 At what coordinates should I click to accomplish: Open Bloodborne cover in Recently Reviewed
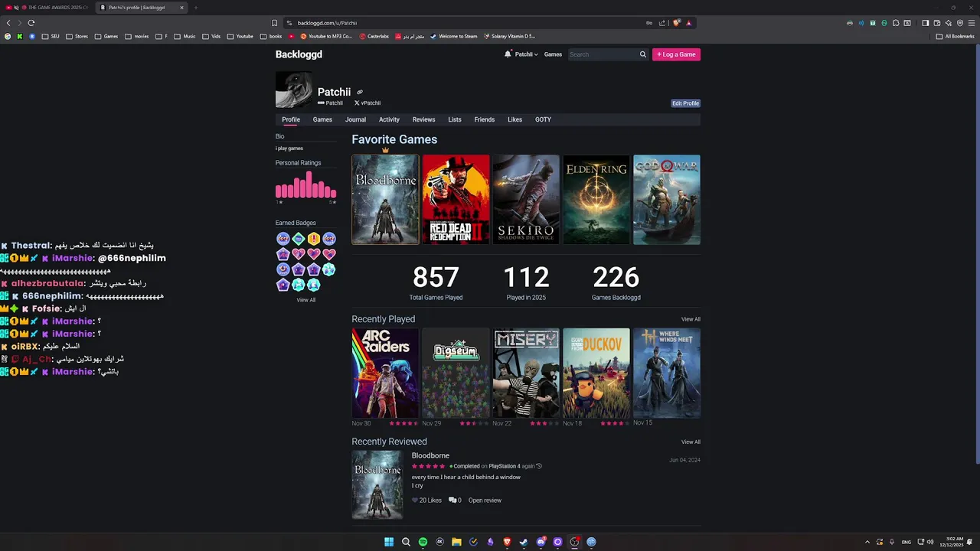pyautogui.click(x=377, y=484)
